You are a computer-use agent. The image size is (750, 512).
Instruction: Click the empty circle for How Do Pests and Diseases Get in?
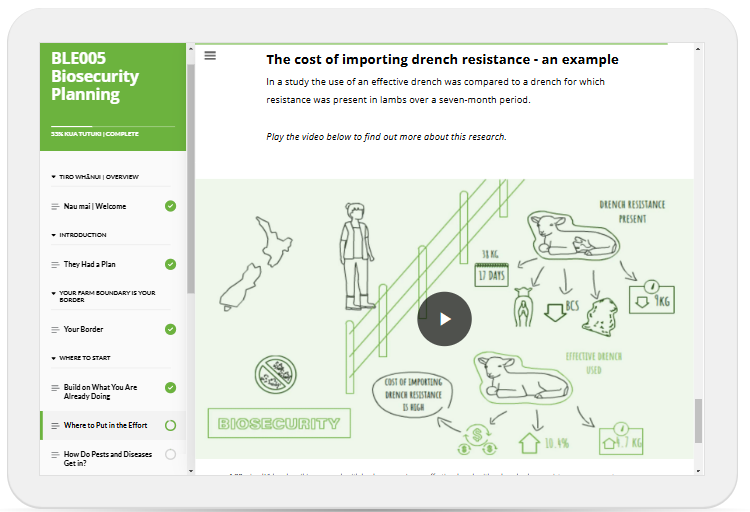[170, 455]
